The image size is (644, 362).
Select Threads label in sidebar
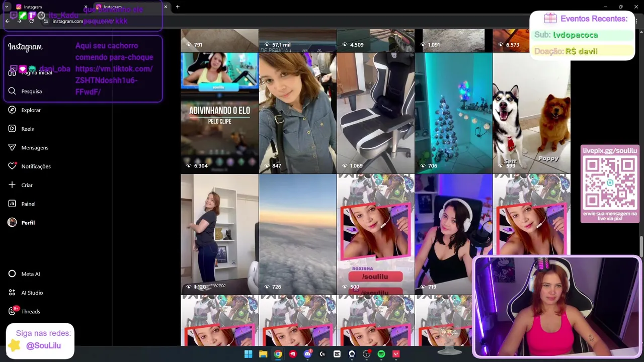coord(31,312)
